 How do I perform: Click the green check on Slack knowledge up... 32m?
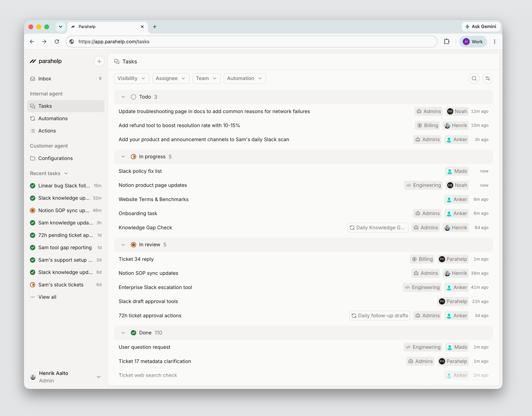tap(33, 198)
